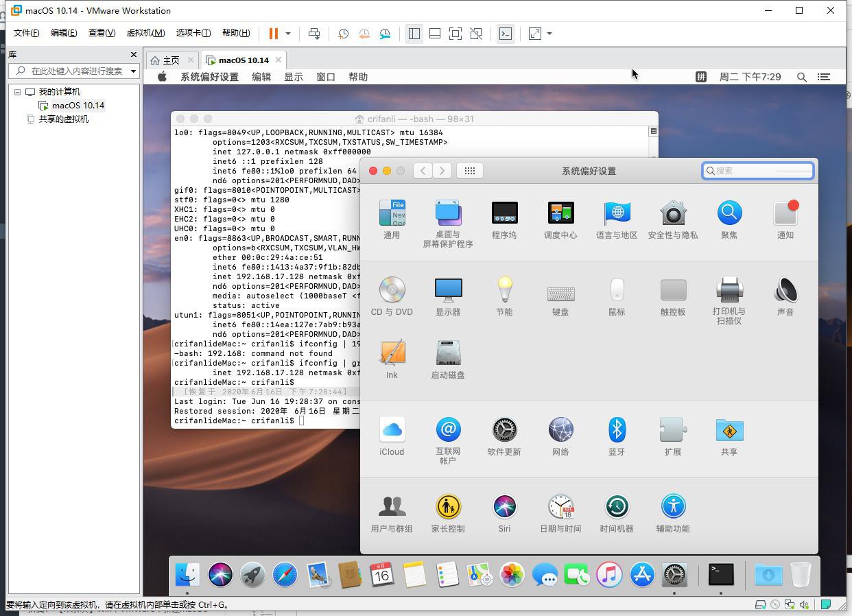Switch to the 主页 tab in VMware

tap(171, 60)
